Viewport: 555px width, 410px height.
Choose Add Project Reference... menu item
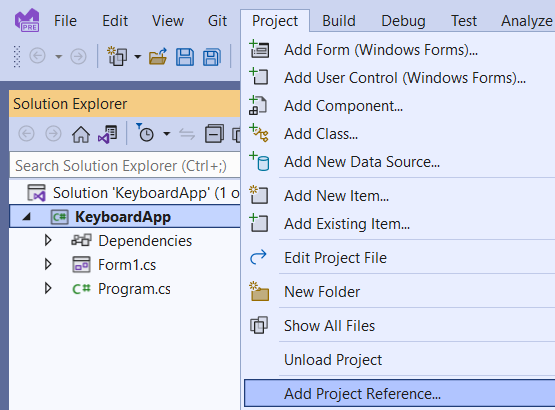[400, 393]
